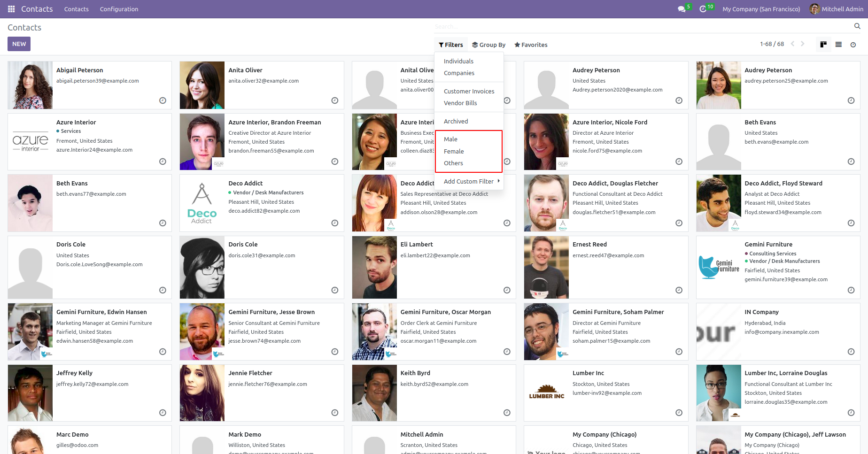Viewport: 868px width, 454px height.
Task: Open activity clock on Lumber Inc card
Action: pyautogui.click(x=679, y=413)
